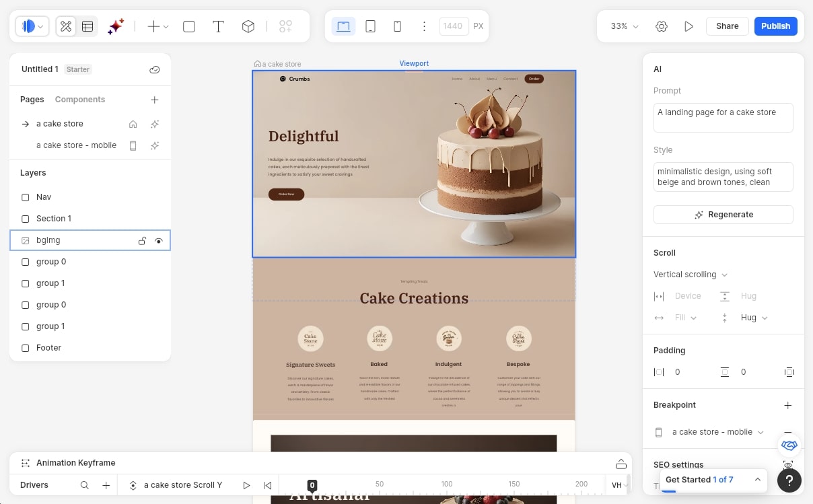This screenshot has width=813, height=504.
Task: Click the component insert icon beside the 3D tool
Action: (285, 26)
